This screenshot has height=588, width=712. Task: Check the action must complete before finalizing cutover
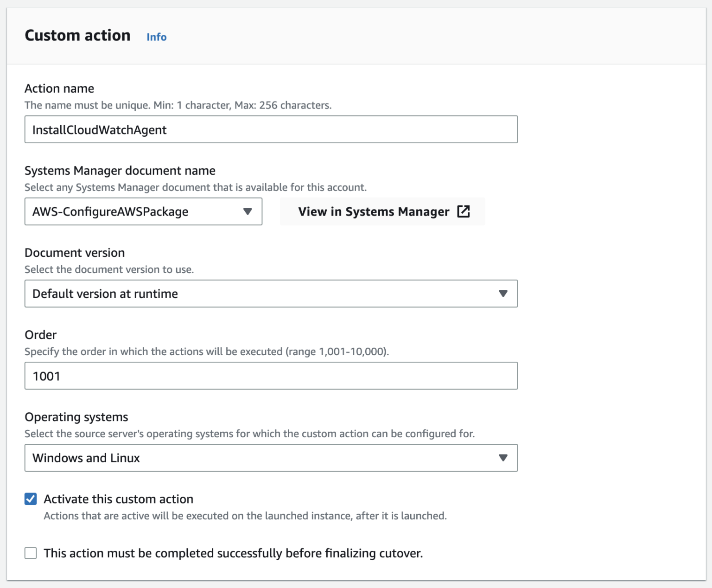pos(31,553)
